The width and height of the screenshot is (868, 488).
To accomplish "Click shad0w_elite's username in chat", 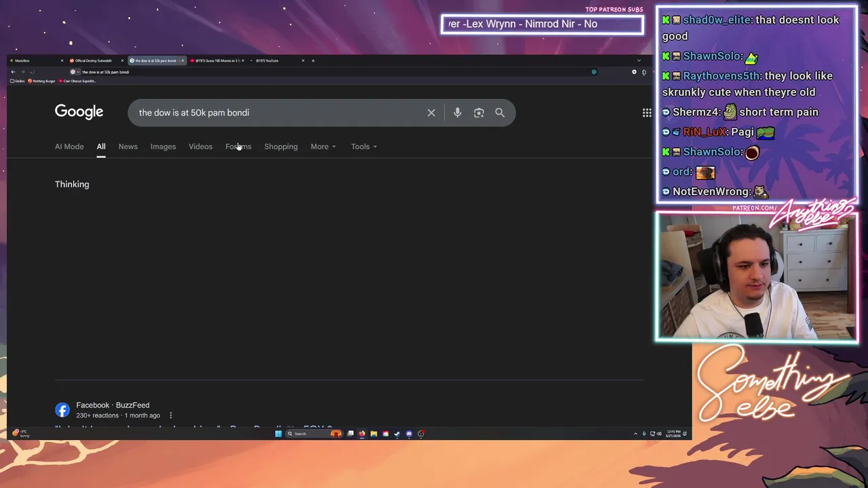I will click(717, 20).
